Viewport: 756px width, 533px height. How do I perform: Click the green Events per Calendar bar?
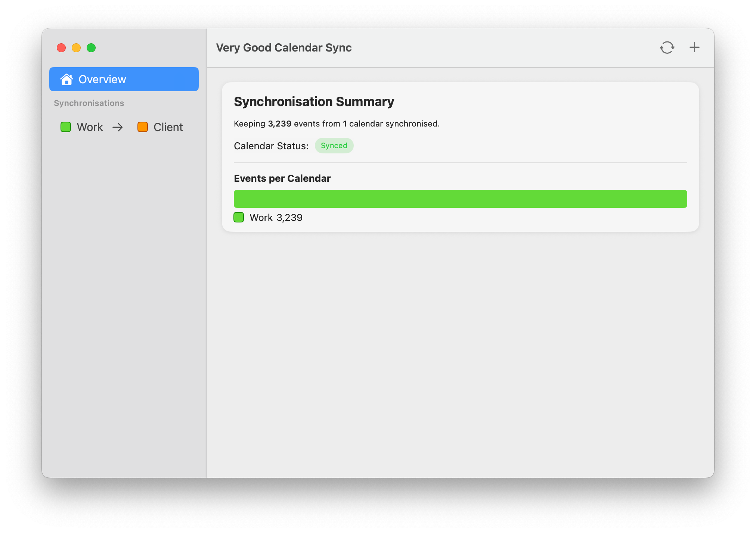(x=459, y=199)
